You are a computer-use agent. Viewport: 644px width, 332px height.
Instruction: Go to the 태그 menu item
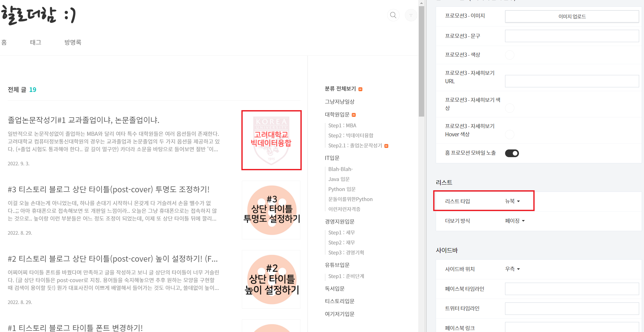pos(35,42)
